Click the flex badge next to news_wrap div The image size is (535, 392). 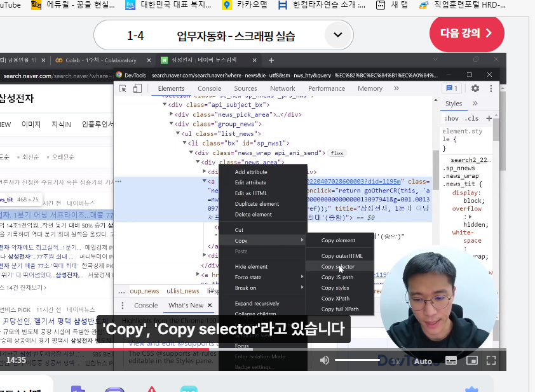(x=337, y=153)
